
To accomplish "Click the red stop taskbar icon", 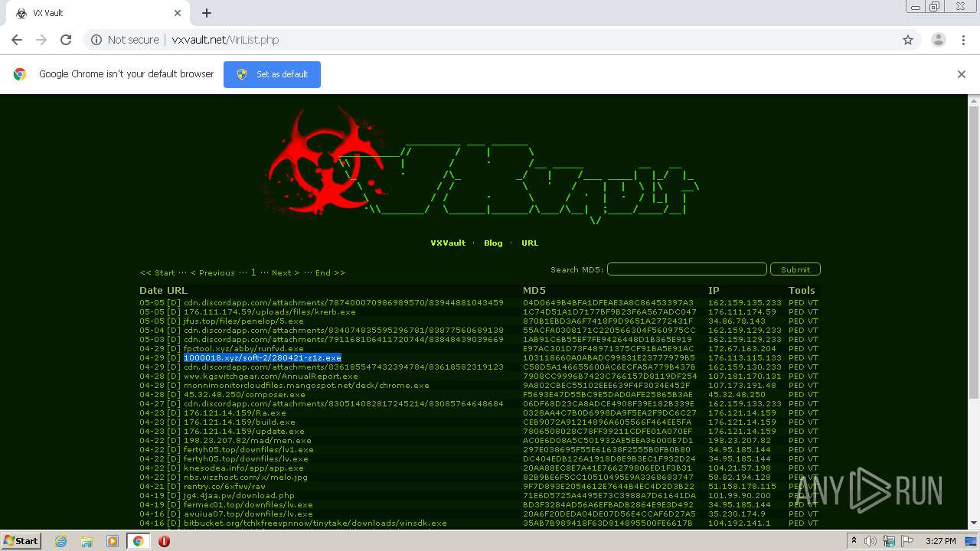I will pyautogui.click(x=164, y=541).
